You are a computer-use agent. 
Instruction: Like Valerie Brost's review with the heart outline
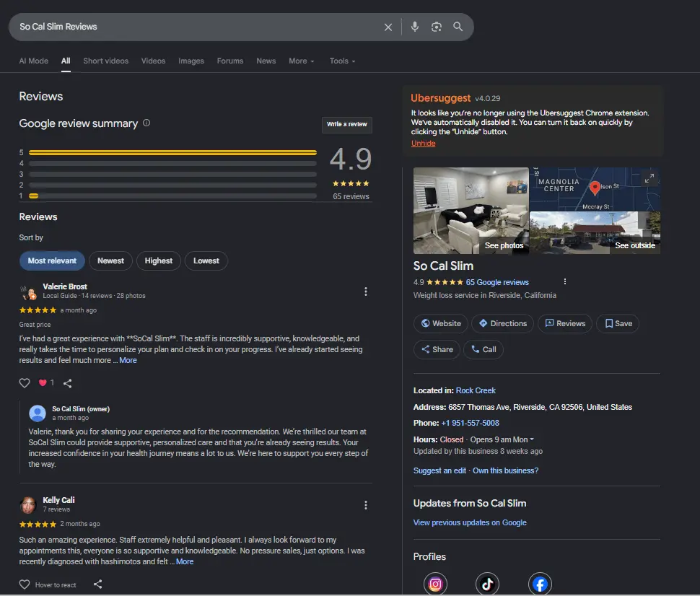tap(25, 383)
